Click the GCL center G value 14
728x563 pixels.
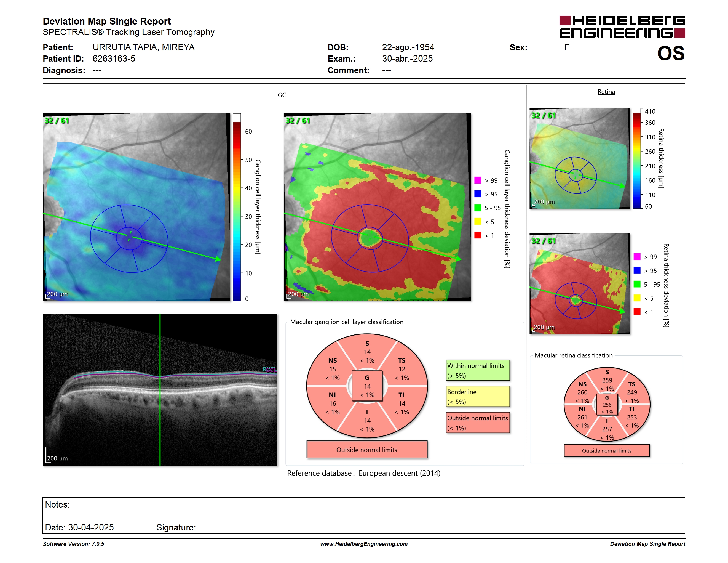[x=367, y=386]
